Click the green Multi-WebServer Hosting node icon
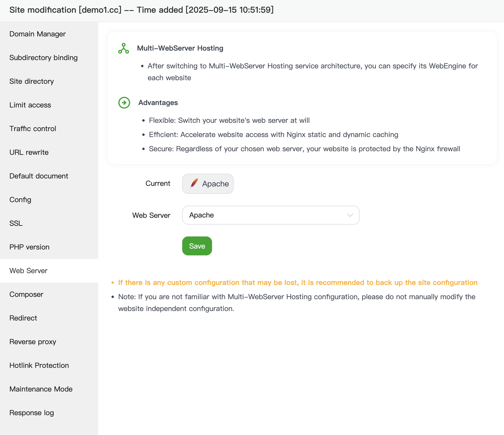 (x=123, y=49)
